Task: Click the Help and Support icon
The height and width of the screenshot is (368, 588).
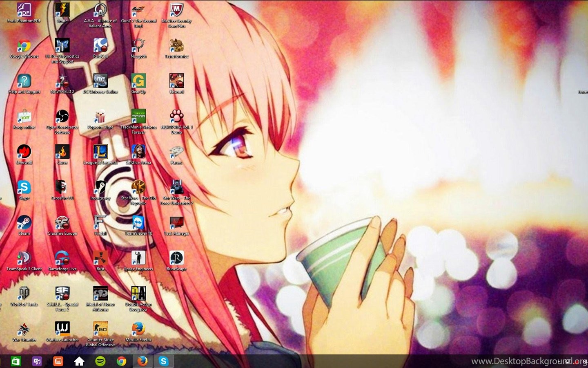Action: [24, 81]
